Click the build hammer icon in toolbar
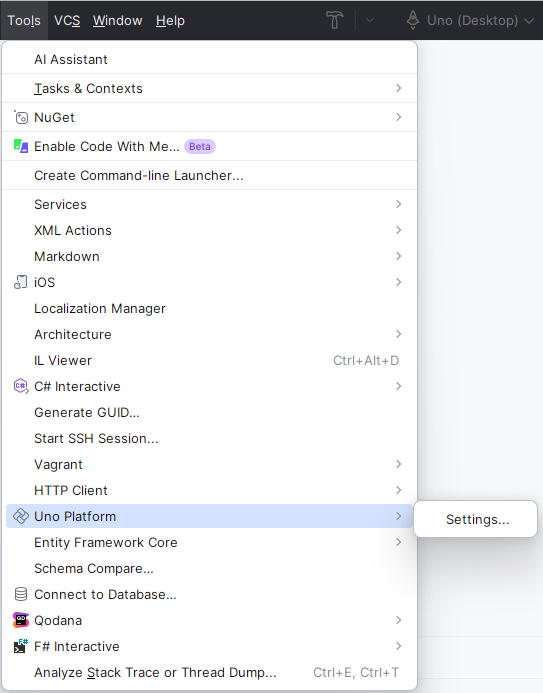Screen dimensions: 543x693 334,20
